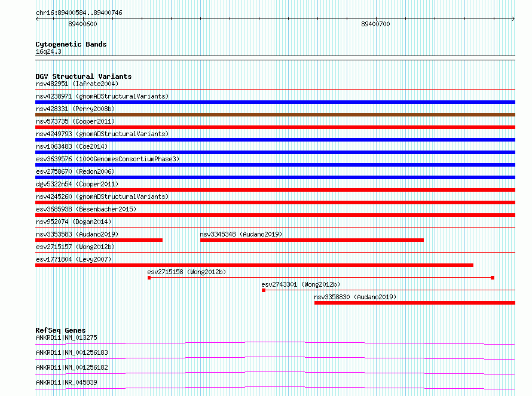Click the 89400600 ruler position label
This screenshot has height=396, width=532.
point(82,24)
